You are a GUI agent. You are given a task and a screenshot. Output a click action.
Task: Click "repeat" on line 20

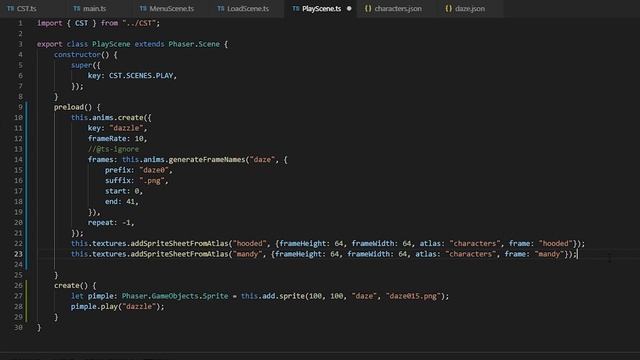pos(100,222)
